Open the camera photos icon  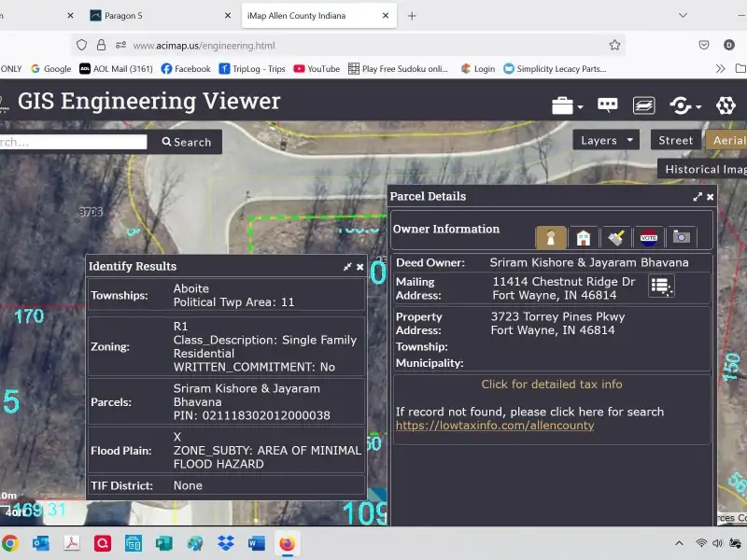coord(681,237)
